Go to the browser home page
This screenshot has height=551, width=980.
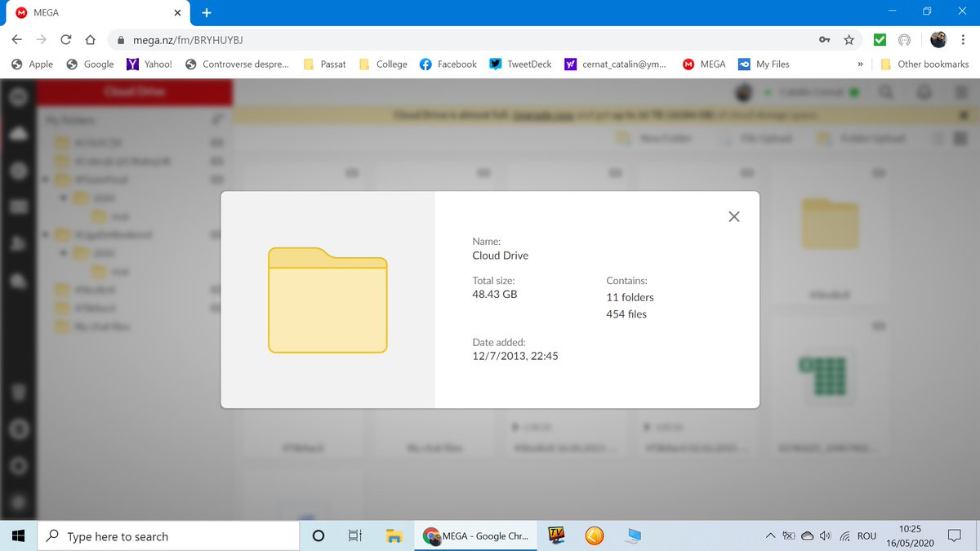[91, 39]
